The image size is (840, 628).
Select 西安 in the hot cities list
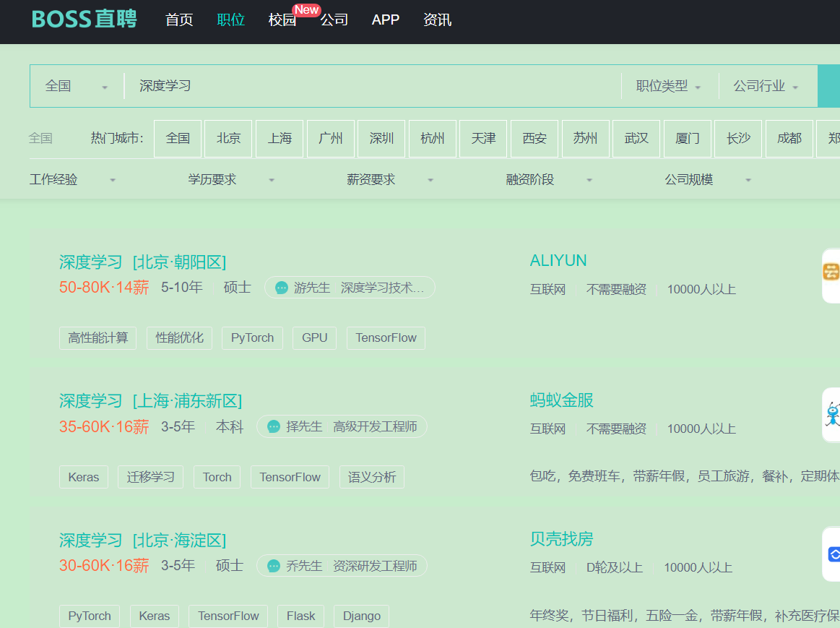click(x=534, y=139)
